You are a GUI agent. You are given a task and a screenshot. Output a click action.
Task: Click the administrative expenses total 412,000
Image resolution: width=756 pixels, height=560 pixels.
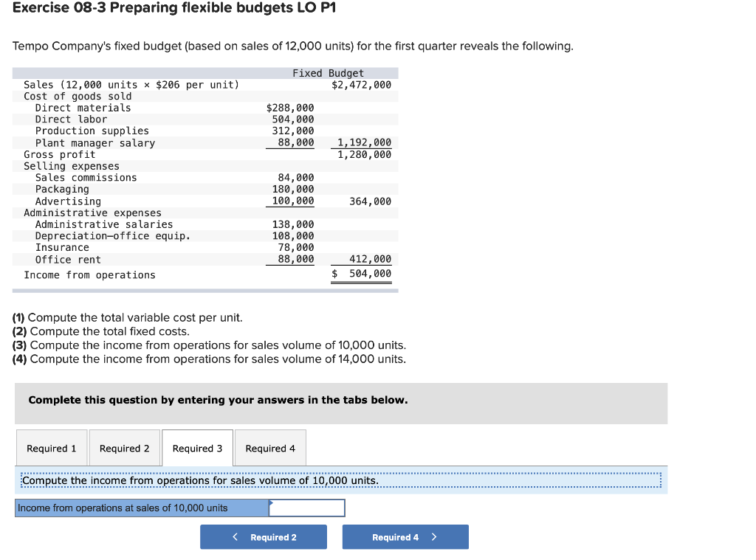[371, 259]
